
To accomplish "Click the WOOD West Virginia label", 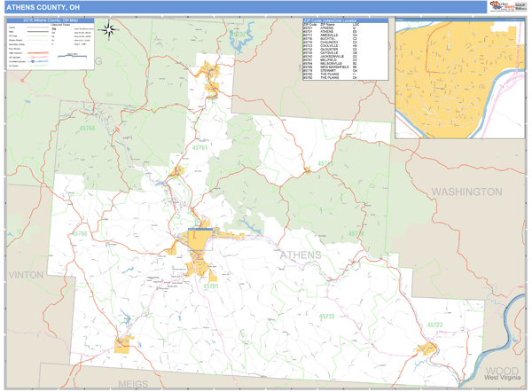I will (502, 372).
